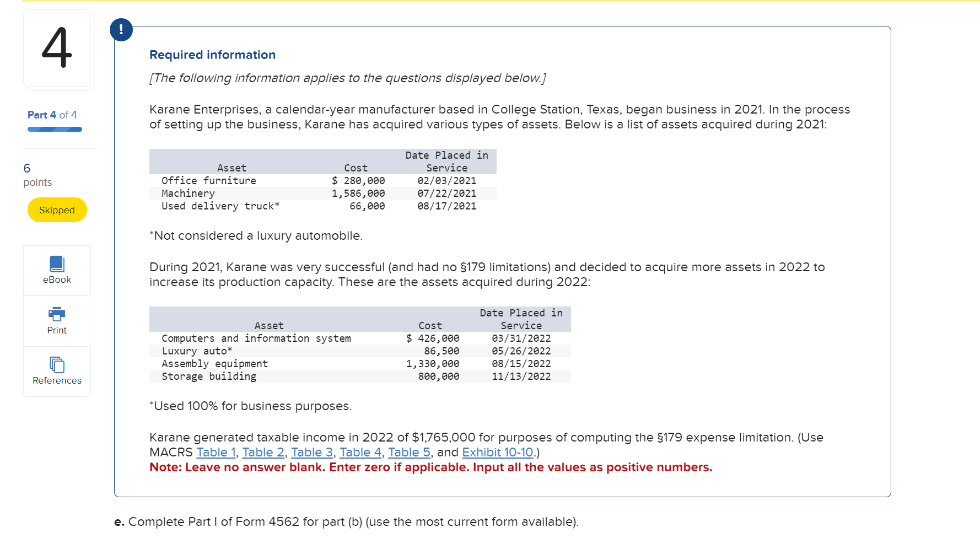Open Table 1 link
980x538 pixels.
click(216, 452)
